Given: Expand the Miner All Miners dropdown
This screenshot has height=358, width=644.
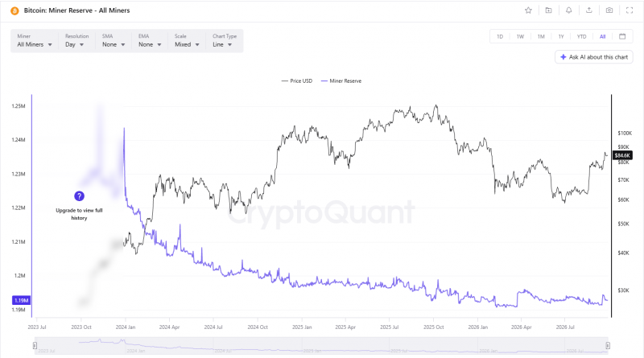Looking at the screenshot, I should 35,41.
